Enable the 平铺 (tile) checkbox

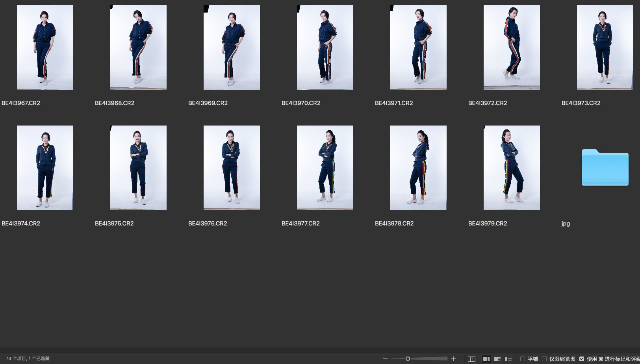pos(523,359)
